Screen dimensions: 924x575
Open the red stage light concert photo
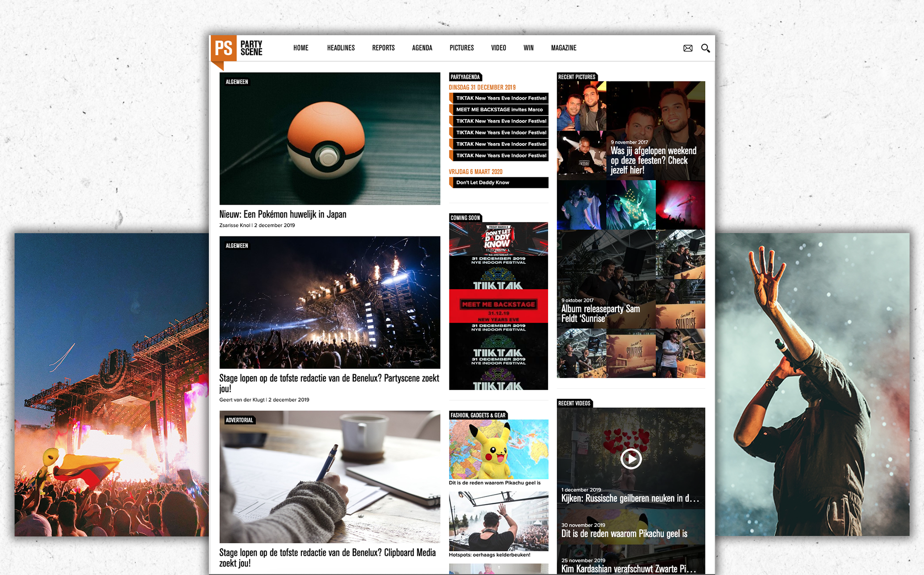coord(680,205)
